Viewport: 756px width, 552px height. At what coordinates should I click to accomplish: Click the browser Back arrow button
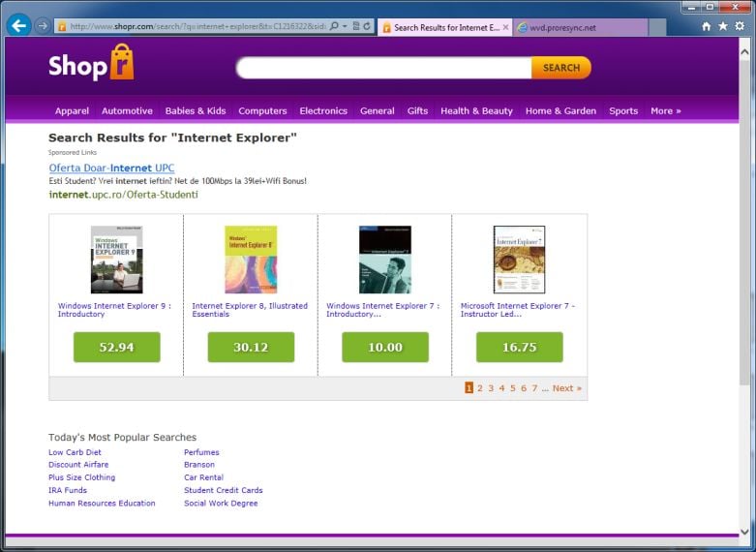point(18,25)
